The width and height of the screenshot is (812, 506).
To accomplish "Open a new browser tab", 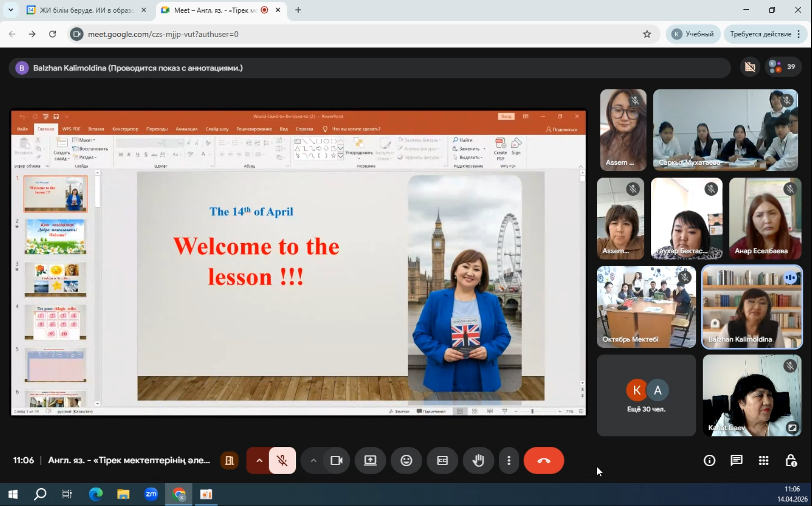I will click(x=298, y=10).
